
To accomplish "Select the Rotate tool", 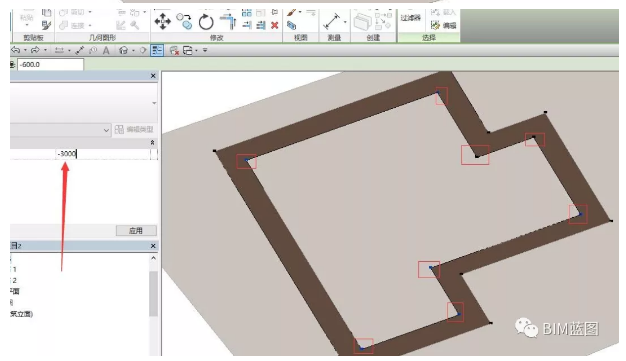I will [206, 22].
